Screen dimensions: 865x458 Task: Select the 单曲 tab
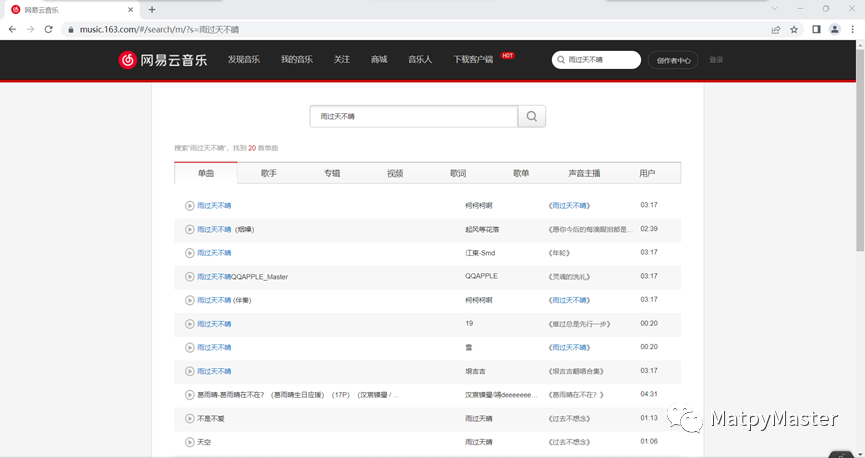click(206, 173)
